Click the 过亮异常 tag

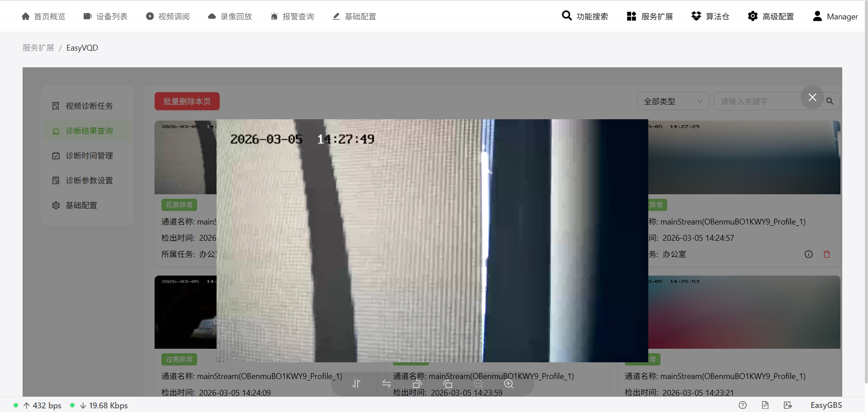tap(179, 360)
